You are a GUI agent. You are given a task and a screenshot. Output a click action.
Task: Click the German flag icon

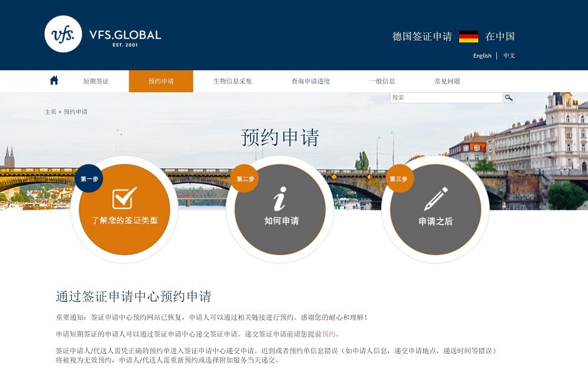point(469,36)
